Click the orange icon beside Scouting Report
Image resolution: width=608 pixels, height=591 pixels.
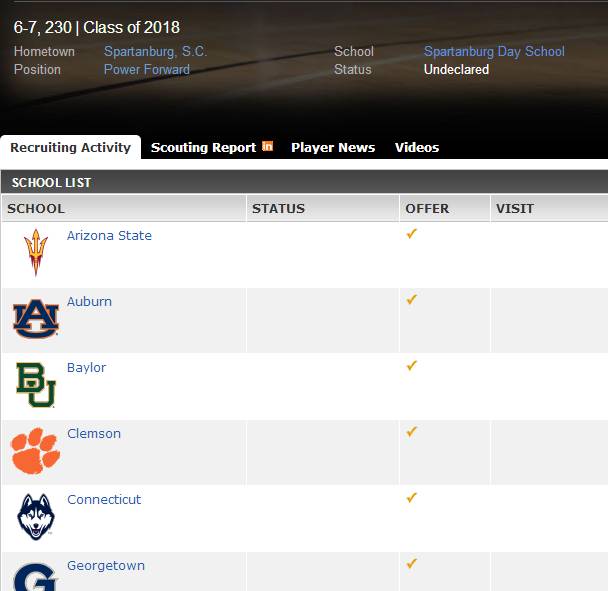[268, 146]
